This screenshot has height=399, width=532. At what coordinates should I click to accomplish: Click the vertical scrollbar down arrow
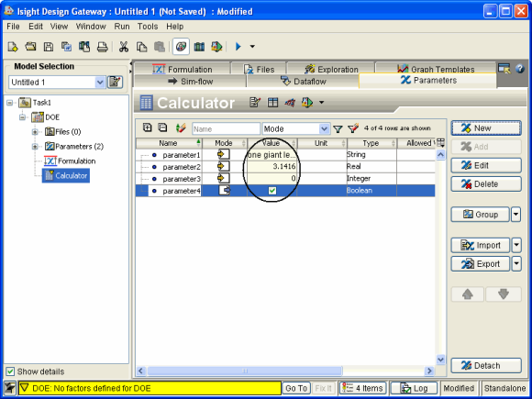click(x=440, y=360)
